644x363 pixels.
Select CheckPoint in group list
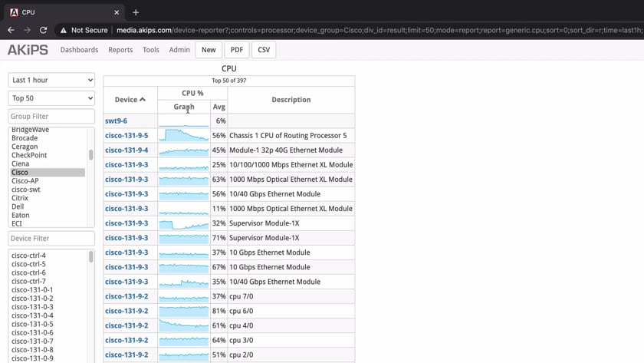tap(29, 155)
